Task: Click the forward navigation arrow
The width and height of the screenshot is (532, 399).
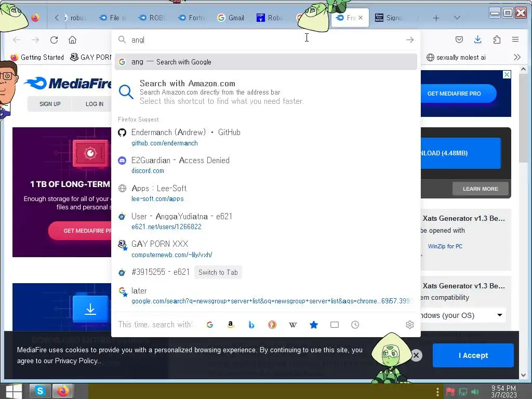Action: [35, 40]
